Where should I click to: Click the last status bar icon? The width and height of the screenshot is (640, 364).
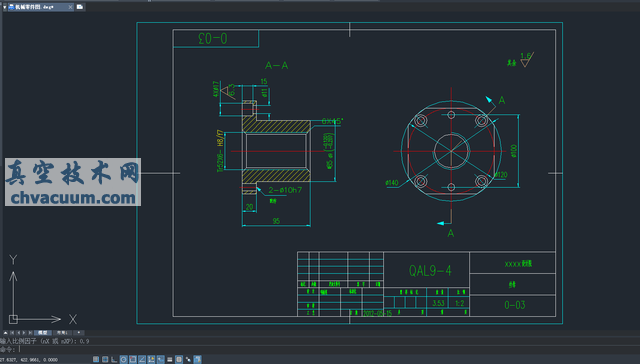[198, 360]
